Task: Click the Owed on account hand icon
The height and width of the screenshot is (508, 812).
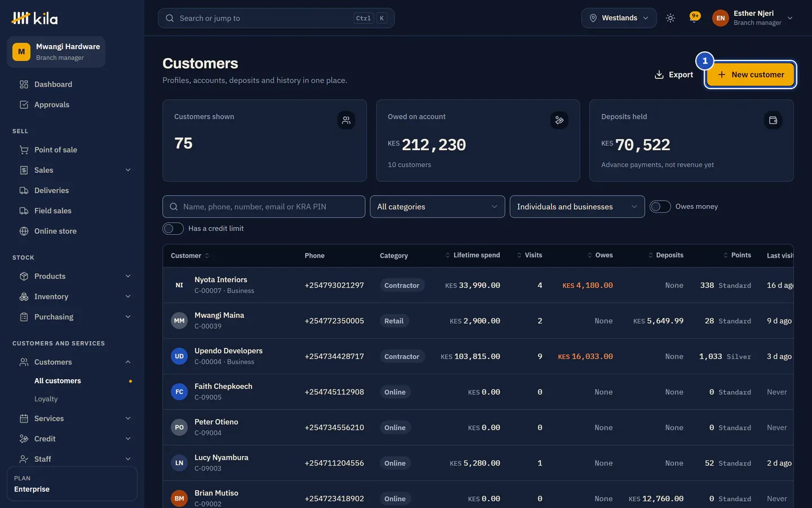Action: point(559,120)
